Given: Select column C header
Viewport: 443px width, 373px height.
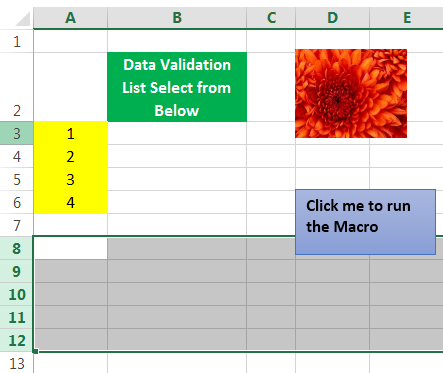Looking at the screenshot, I should [271, 18].
